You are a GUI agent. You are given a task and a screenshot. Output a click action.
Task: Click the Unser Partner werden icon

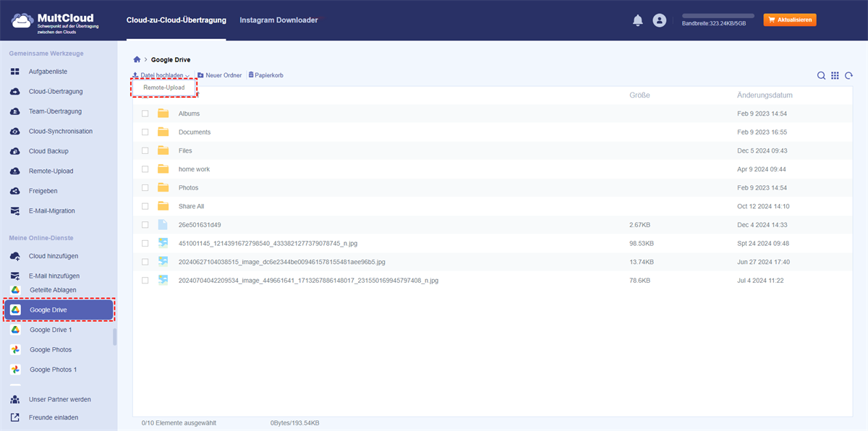click(15, 399)
